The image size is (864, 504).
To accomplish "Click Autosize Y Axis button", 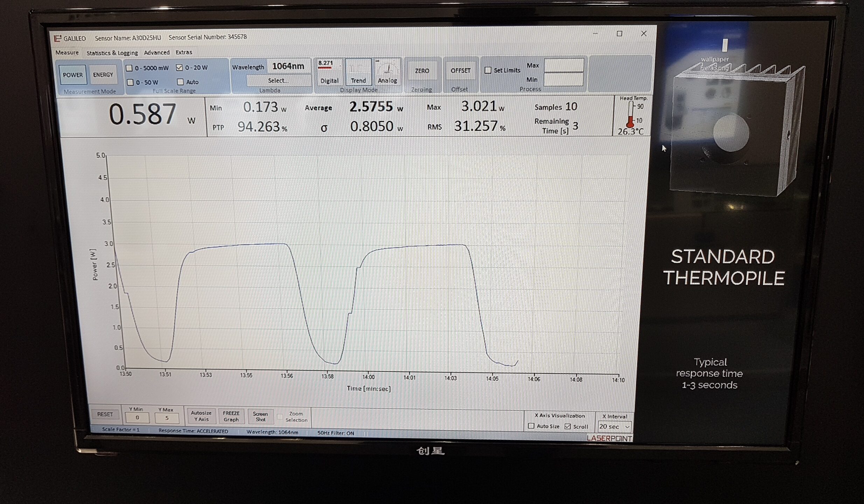I will pyautogui.click(x=201, y=416).
